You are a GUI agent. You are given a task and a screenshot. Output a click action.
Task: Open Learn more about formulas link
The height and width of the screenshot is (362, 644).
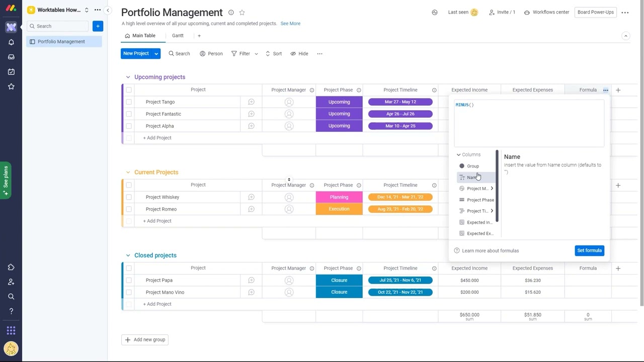click(x=490, y=251)
